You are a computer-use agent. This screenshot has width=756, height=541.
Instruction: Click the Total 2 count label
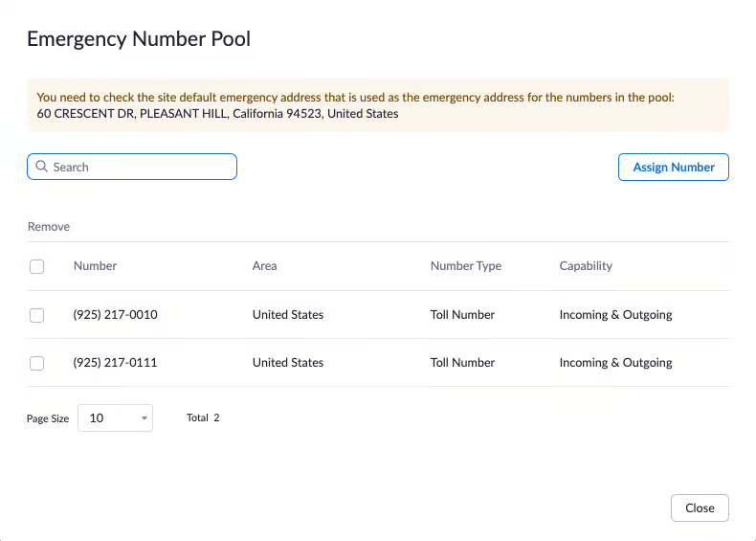click(203, 417)
